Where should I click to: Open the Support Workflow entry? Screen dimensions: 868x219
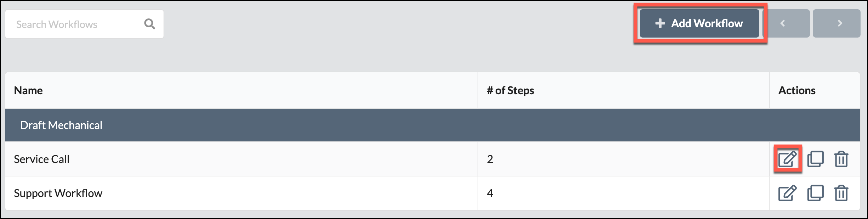(x=58, y=193)
